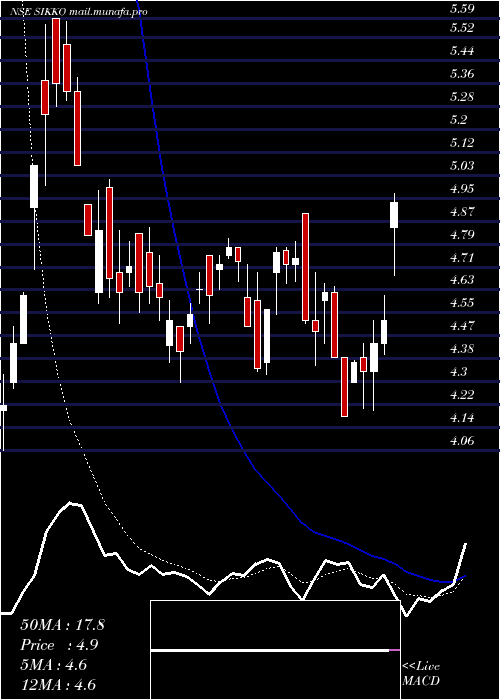The width and height of the screenshot is (500, 700).
Task: Click the 4.71 price axis label
Action: [x=462, y=258]
